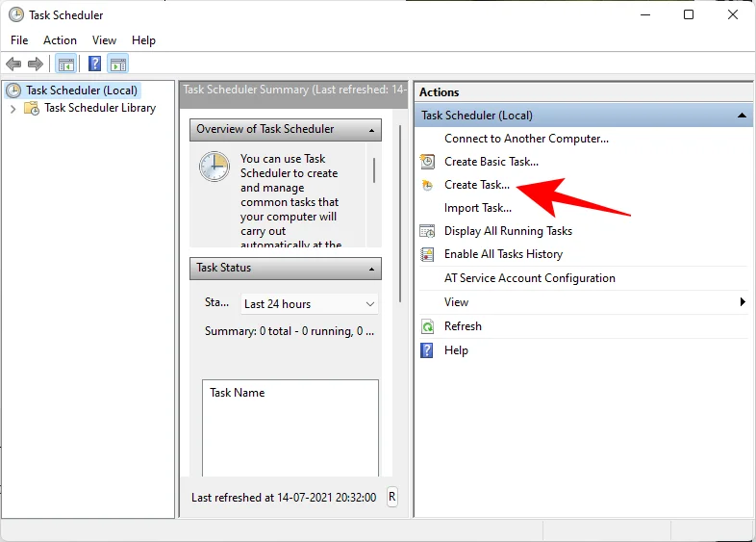Click the Back arrow in the toolbar
This screenshot has height=542, width=756.
13,65
